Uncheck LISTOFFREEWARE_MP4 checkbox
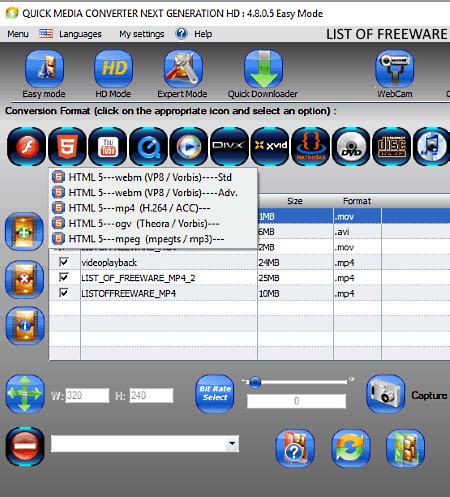This screenshot has width=450, height=497. pyautogui.click(x=64, y=292)
